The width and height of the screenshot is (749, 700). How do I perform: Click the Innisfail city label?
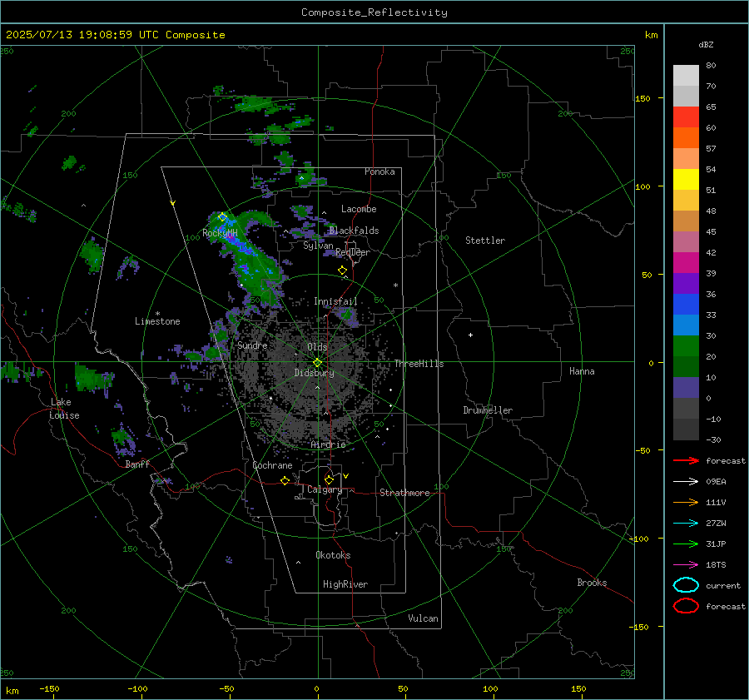[335, 301]
